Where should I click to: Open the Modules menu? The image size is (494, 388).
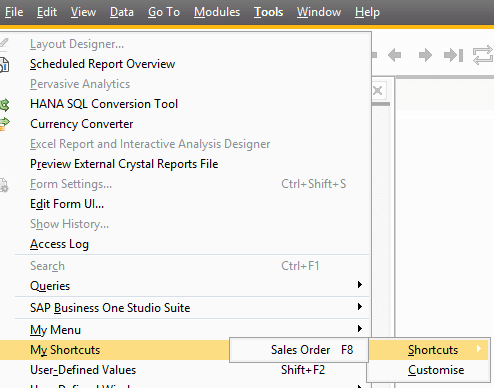pyautogui.click(x=217, y=12)
